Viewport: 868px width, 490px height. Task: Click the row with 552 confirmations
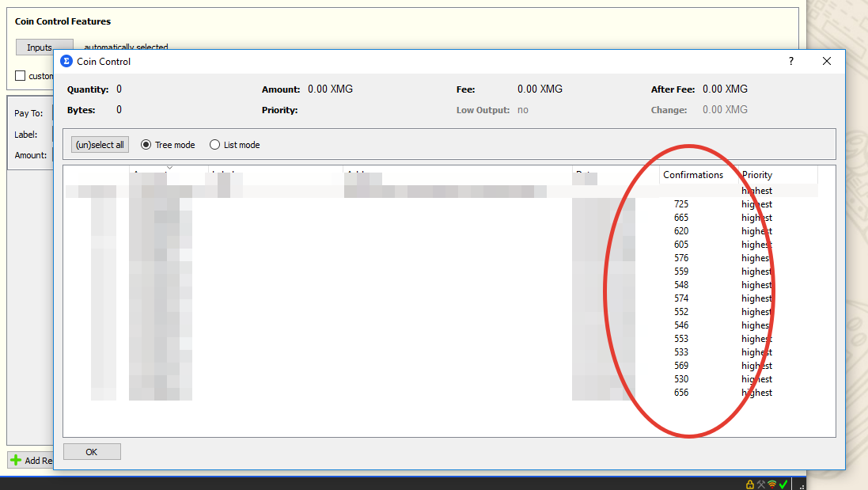pos(442,312)
